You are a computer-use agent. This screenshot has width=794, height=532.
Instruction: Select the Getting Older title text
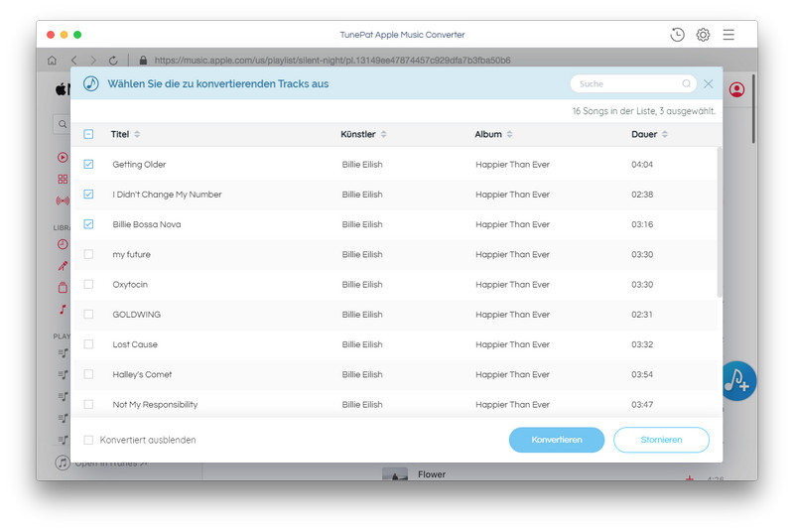tap(139, 165)
